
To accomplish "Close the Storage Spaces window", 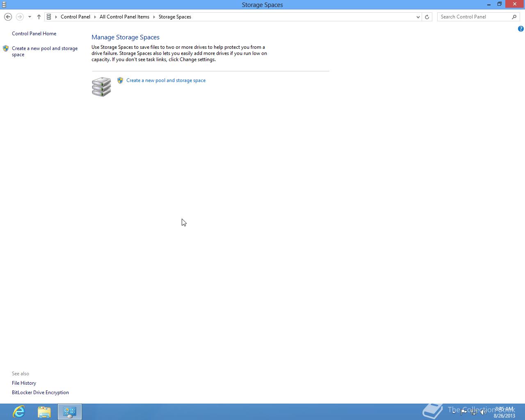I will click(x=515, y=5).
